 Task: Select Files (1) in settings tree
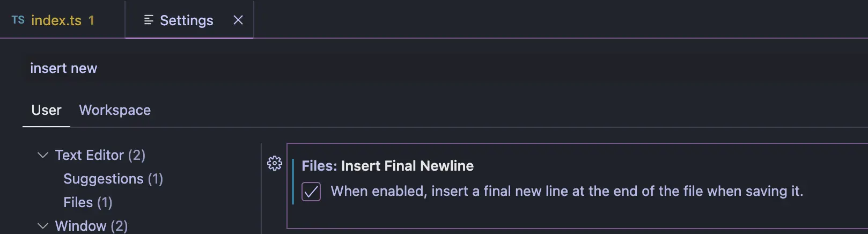pyautogui.click(x=88, y=202)
